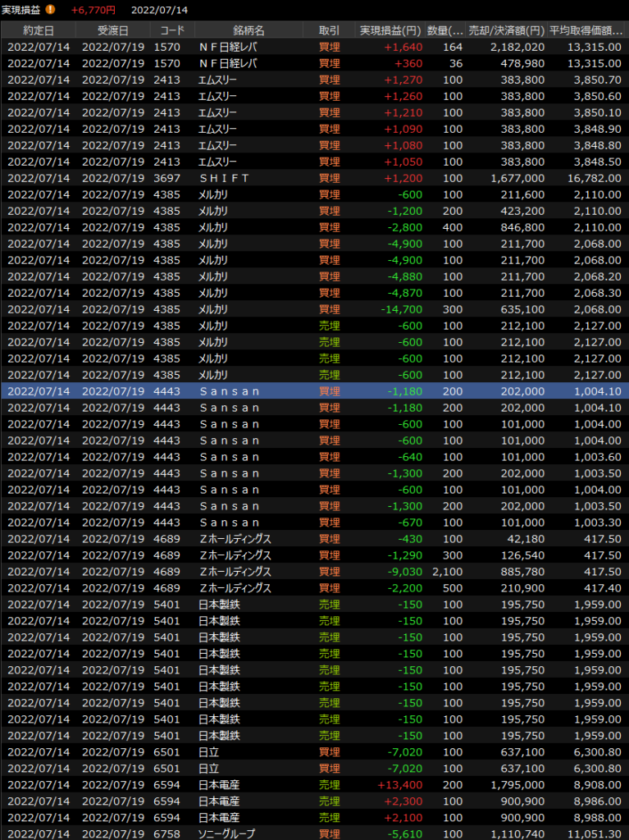
Task: Click the コード column header
Action: coord(172,30)
